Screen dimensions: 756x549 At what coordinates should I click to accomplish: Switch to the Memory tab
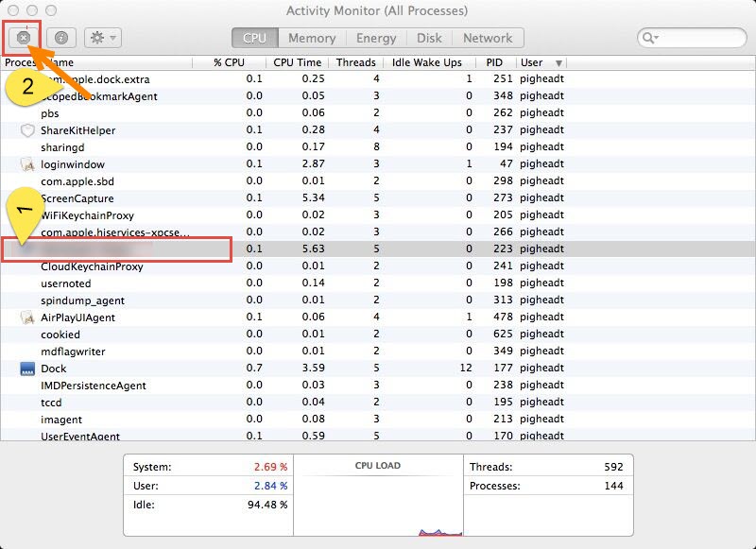tap(312, 38)
